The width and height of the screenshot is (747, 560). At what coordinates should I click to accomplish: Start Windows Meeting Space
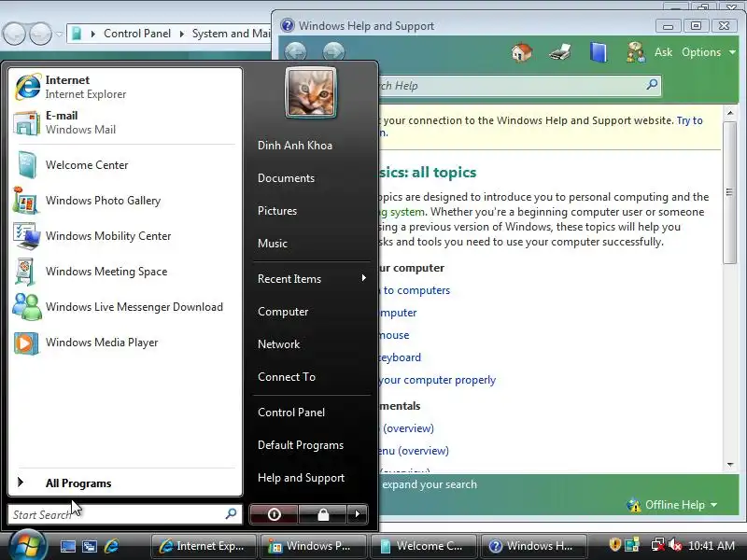pos(125,272)
